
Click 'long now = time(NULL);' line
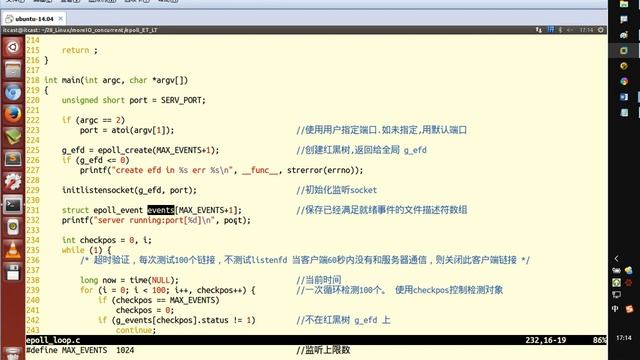129,280
